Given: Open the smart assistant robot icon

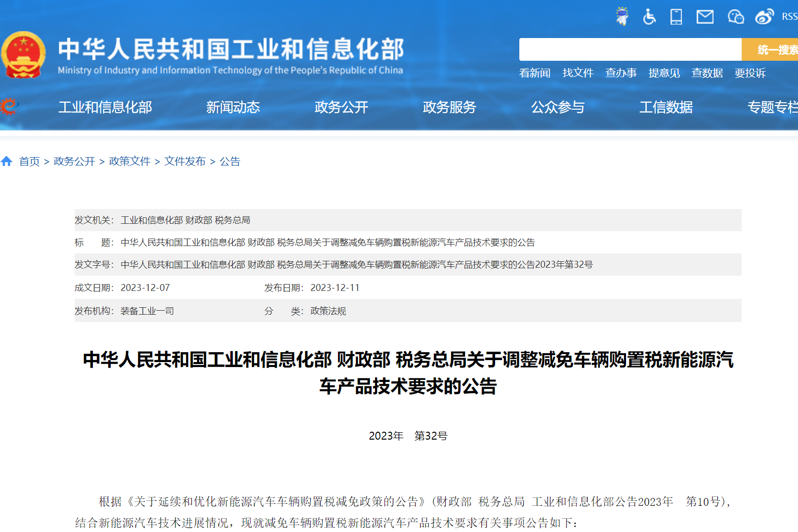Looking at the screenshot, I should point(622,16).
